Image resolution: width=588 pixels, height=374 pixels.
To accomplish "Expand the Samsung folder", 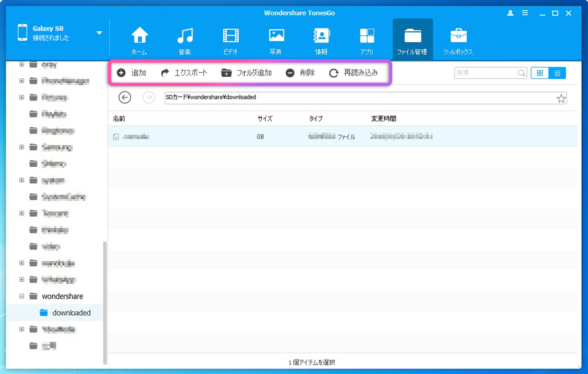I will point(21,147).
